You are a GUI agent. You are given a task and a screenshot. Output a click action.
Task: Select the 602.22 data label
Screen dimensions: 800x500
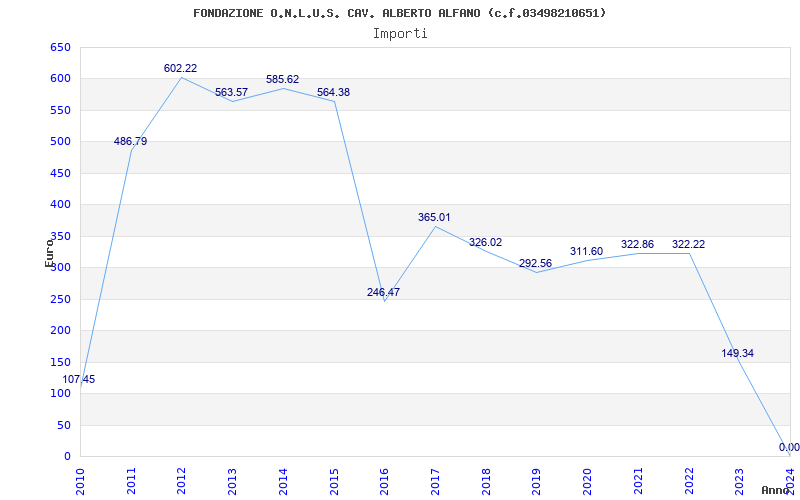pos(180,68)
